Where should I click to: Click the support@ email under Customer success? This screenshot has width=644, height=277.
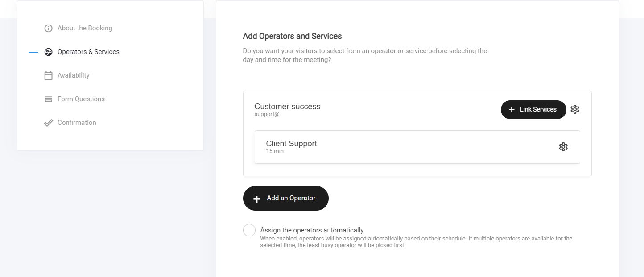point(267,114)
